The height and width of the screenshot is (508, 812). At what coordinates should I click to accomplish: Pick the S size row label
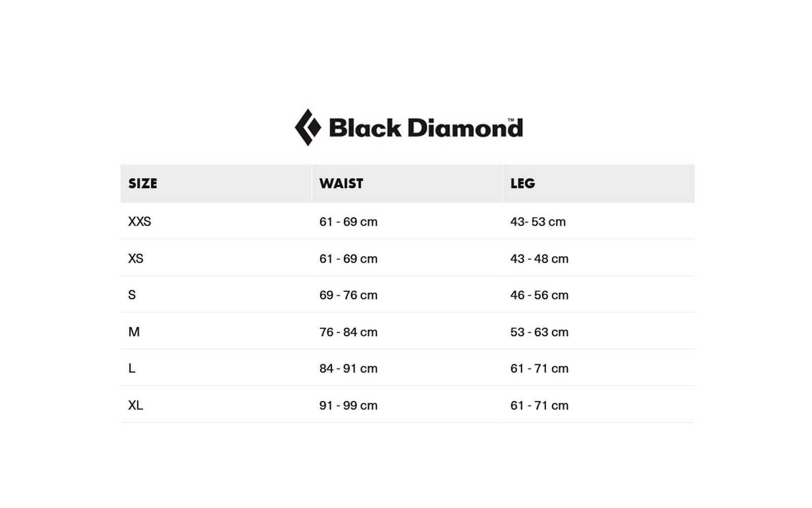132,295
